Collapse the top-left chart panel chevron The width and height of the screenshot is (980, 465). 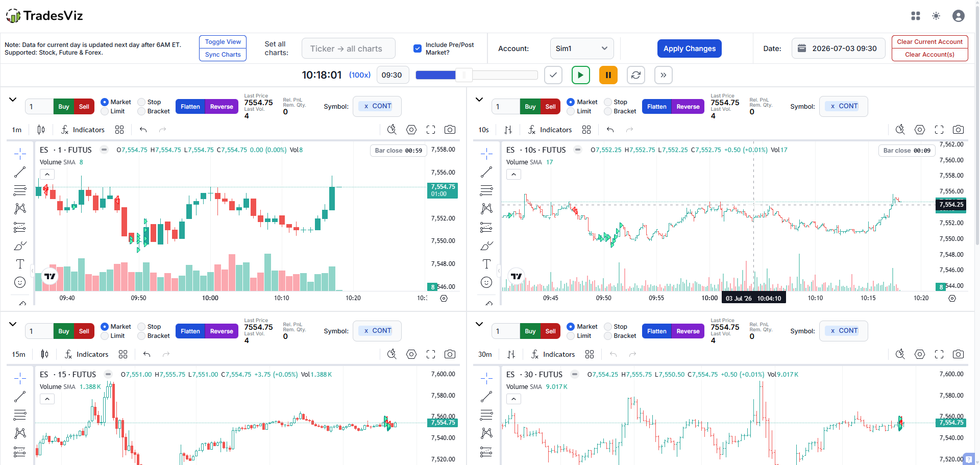(x=13, y=100)
